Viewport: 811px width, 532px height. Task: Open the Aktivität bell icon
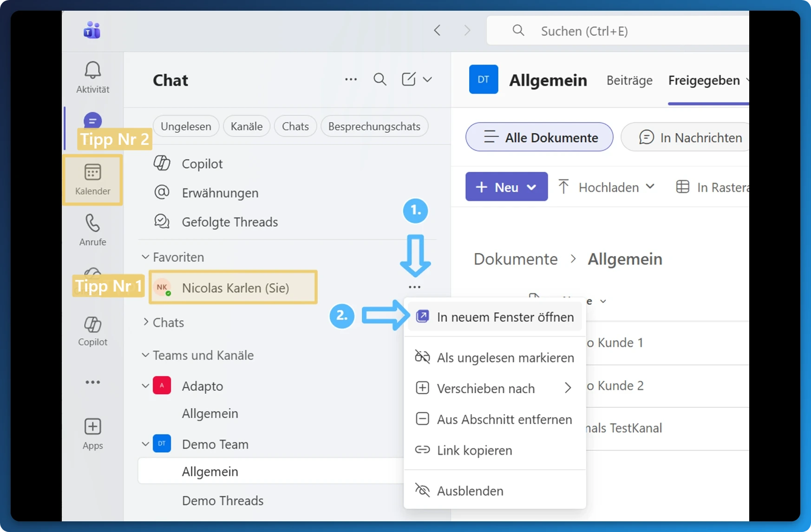[x=92, y=70]
